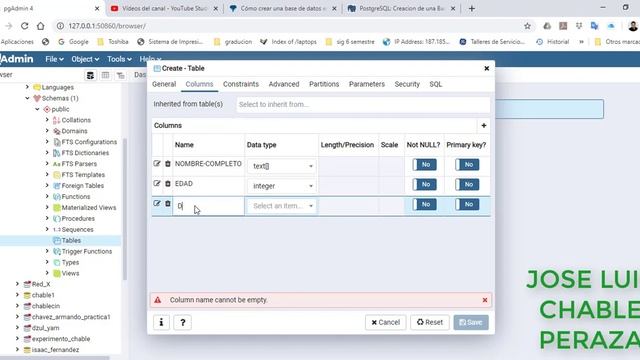
Task: Expand the Functions tree node
Action: tap(47, 196)
